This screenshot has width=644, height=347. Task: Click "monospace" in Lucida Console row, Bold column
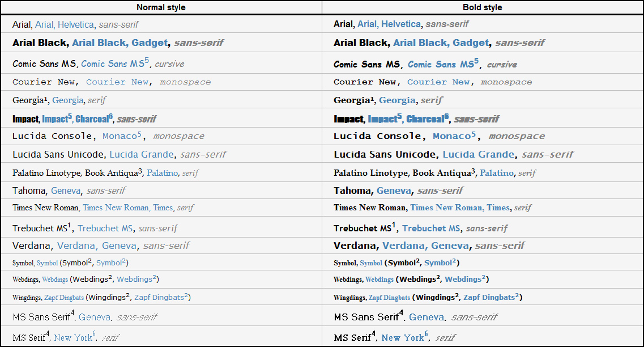(x=517, y=136)
